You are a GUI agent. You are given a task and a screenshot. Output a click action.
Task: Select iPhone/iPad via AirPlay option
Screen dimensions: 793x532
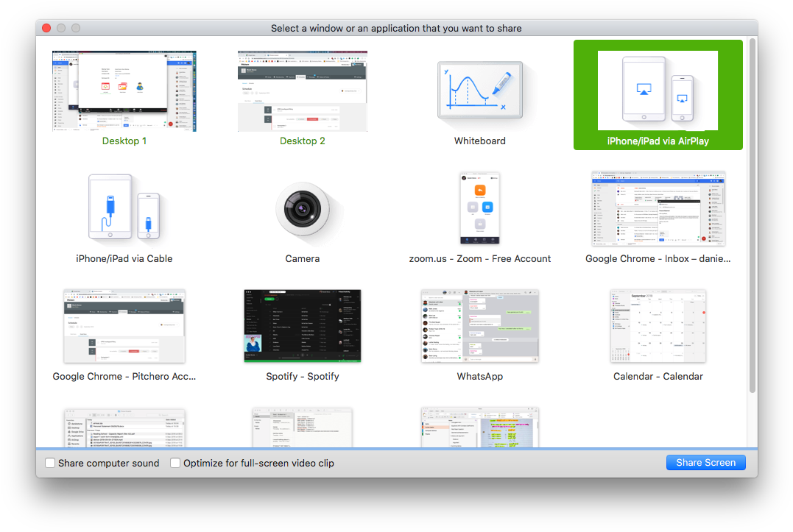click(658, 95)
